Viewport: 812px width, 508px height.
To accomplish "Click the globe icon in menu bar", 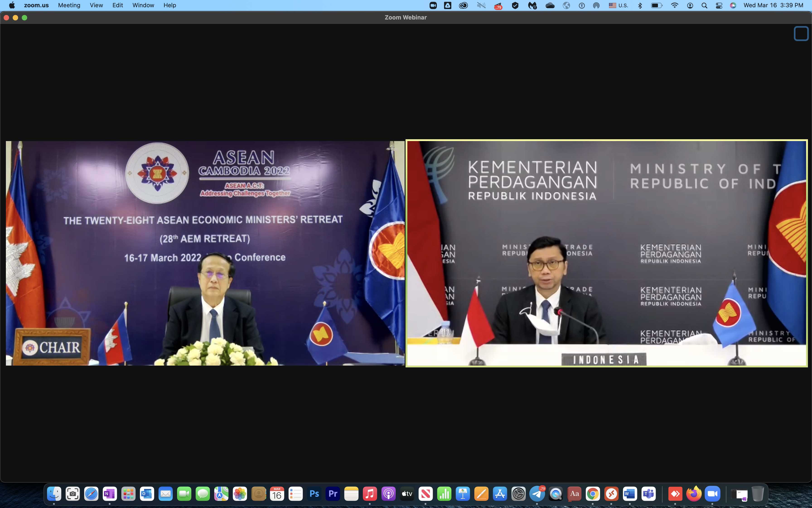I will (566, 5).
